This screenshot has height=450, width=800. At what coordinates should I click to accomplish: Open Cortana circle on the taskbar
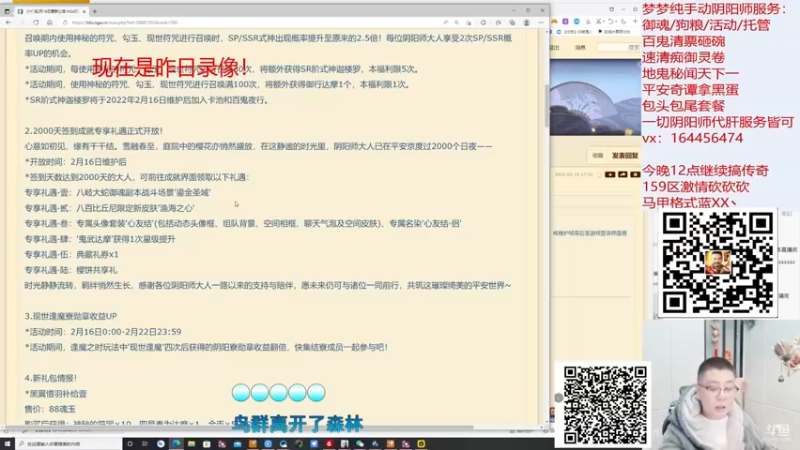click(x=130, y=444)
